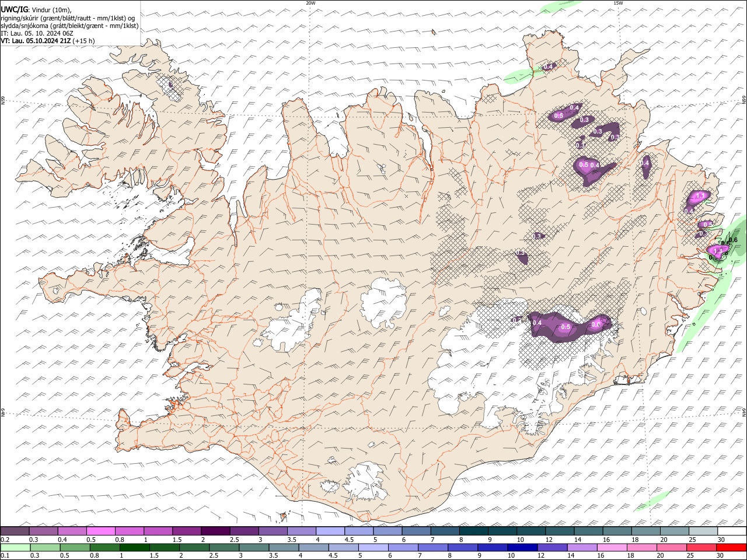The height and width of the screenshot is (560, 747).
Task: Pick the bright pink swatch between 0.5 and 0.8
Action: tap(100, 531)
